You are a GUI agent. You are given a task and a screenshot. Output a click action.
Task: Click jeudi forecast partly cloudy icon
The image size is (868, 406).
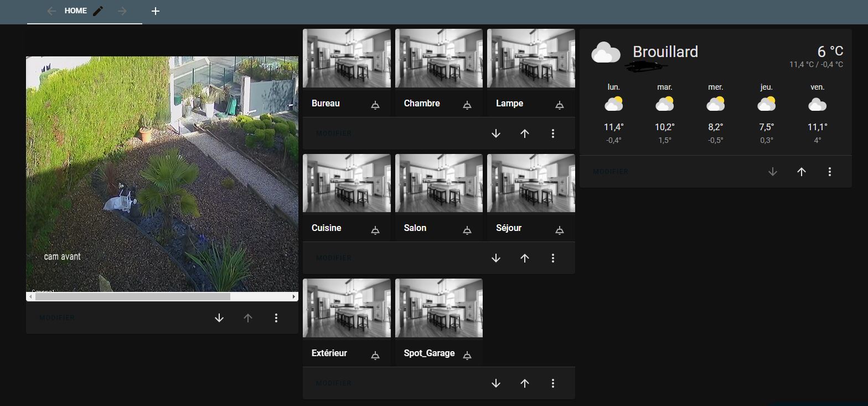coord(767,104)
